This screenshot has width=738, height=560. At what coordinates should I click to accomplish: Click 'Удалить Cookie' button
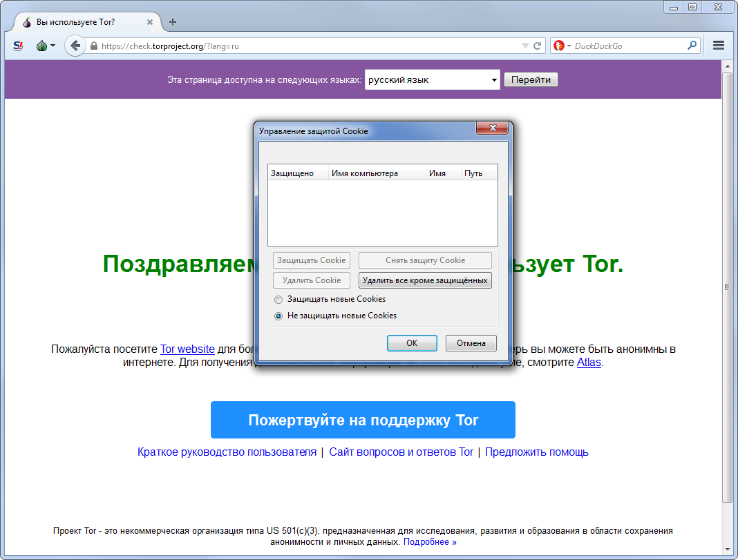[x=311, y=280]
